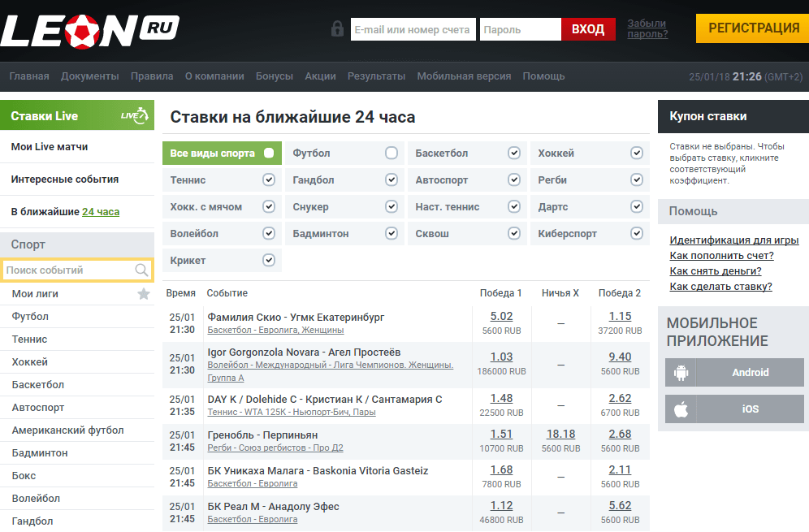The height and width of the screenshot is (532, 809).
Task: Click the LEON.RU logo
Action: coord(89,29)
